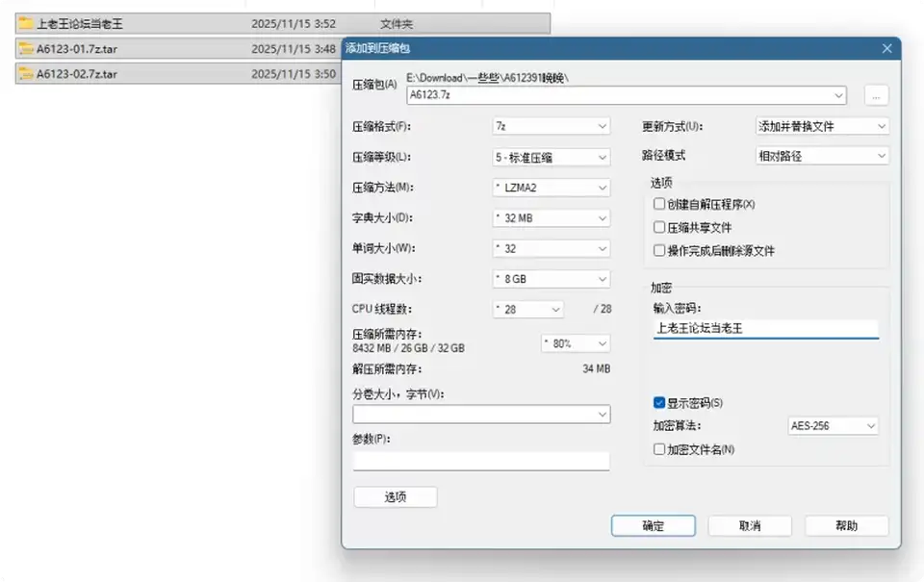Click archive icon of A6123-02.7z.tar
The height and width of the screenshot is (582, 924).
(x=25, y=74)
